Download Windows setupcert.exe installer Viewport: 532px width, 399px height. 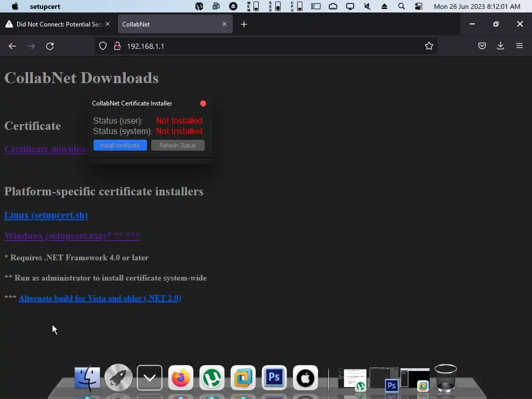[72, 235]
